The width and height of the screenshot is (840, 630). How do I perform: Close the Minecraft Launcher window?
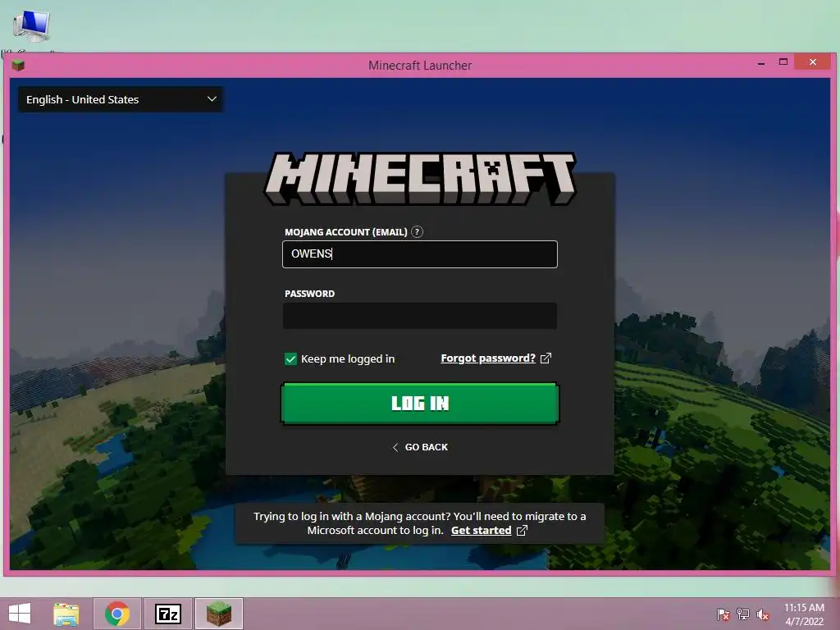[813, 62]
